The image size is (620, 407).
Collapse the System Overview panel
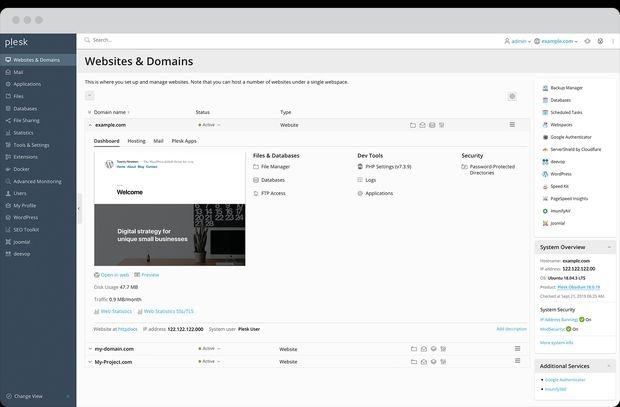(606, 247)
